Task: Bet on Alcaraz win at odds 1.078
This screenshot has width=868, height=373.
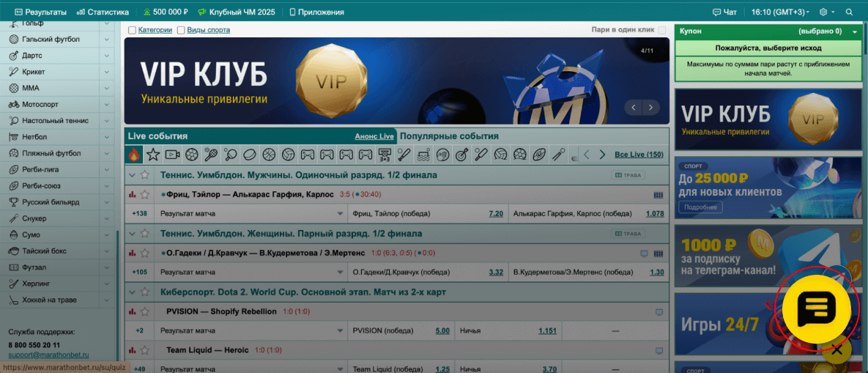Action: pyautogui.click(x=654, y=214)
